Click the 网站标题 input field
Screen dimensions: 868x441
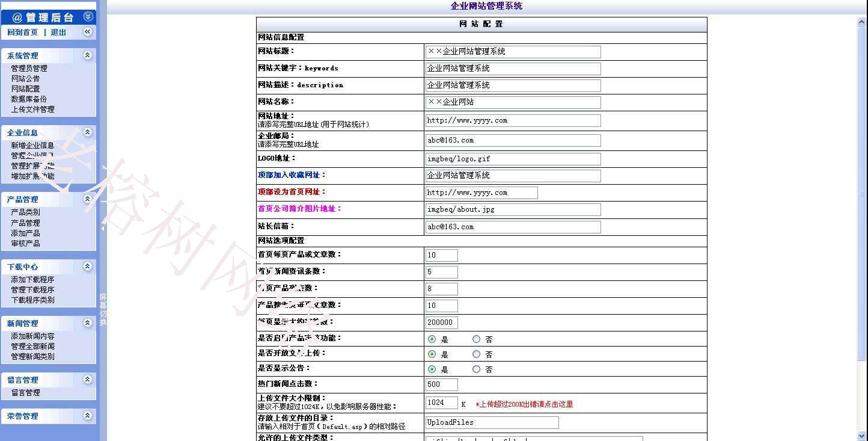point(513,52)
